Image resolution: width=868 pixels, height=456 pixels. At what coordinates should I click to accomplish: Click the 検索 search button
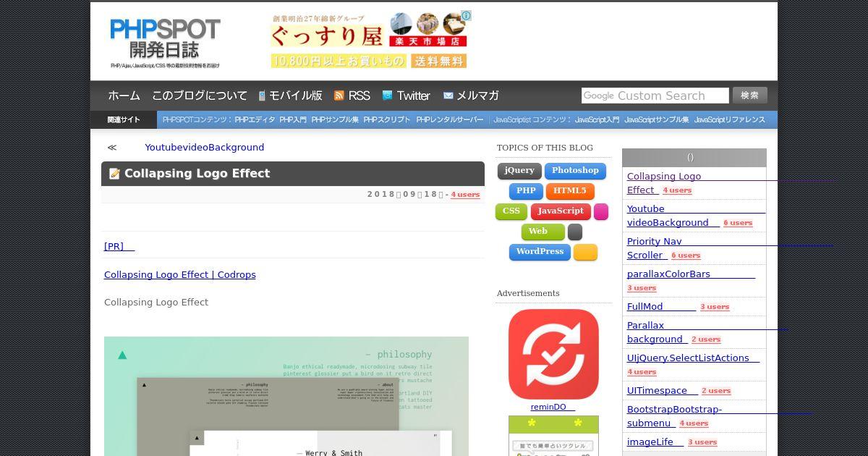click(750, 95)
